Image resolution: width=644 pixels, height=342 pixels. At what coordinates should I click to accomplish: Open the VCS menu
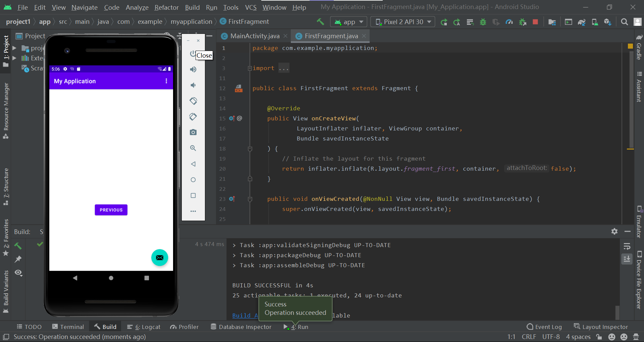[x=251, y=7]
